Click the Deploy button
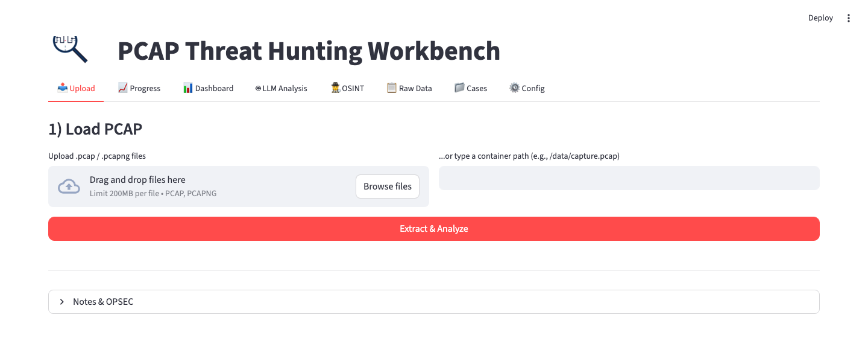This screenshot has width=868, height=338. (x=820, y=18)
